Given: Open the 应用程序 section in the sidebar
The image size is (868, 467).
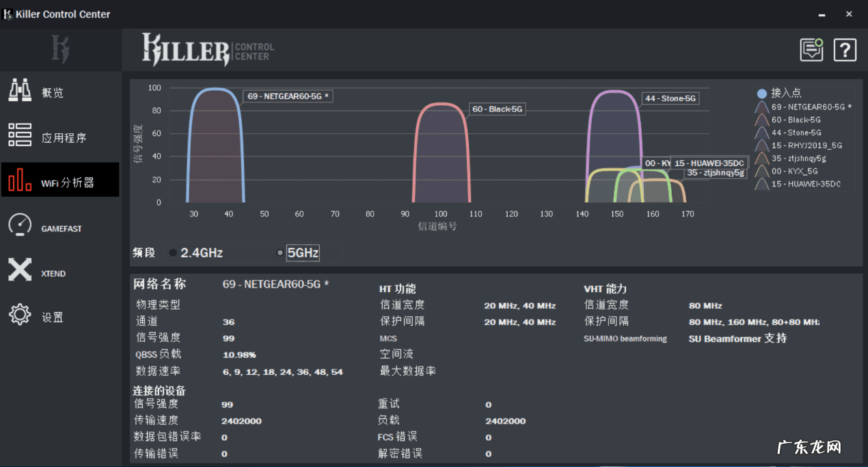Looking at the screenshot, I should click(19, 135).
